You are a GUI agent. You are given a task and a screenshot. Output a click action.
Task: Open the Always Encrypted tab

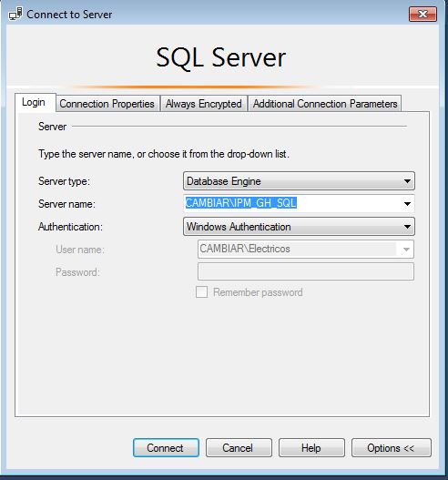tap(203, 104)
